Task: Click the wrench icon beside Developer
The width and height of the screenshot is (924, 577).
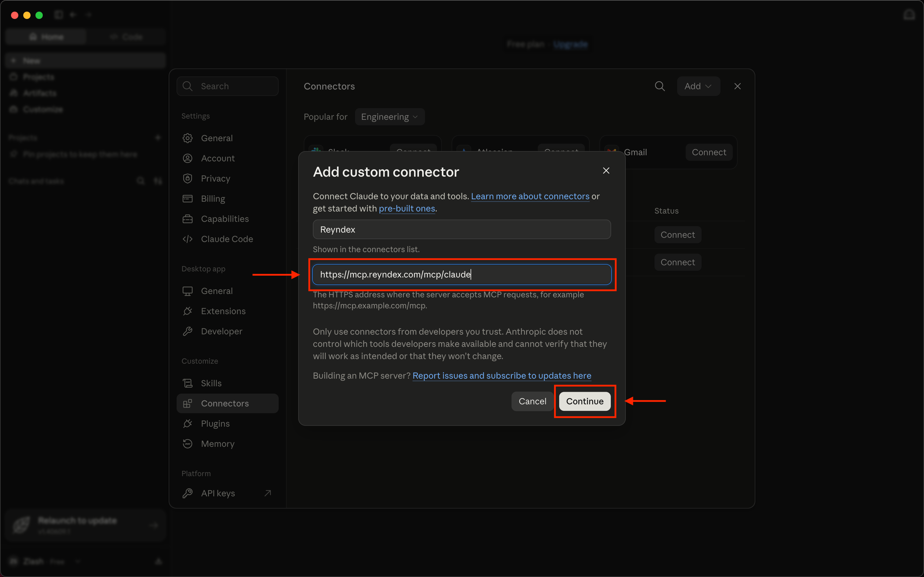Action: [x=187, y=331]
